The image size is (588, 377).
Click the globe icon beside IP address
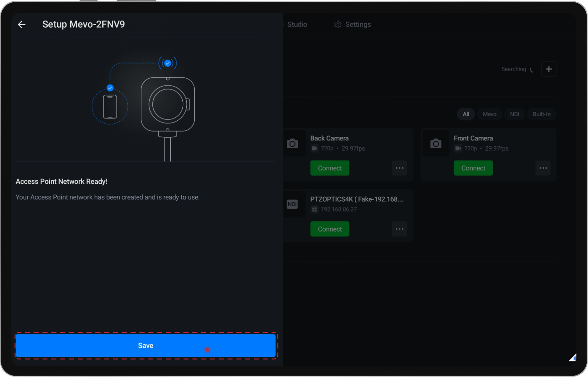[314, 209]
